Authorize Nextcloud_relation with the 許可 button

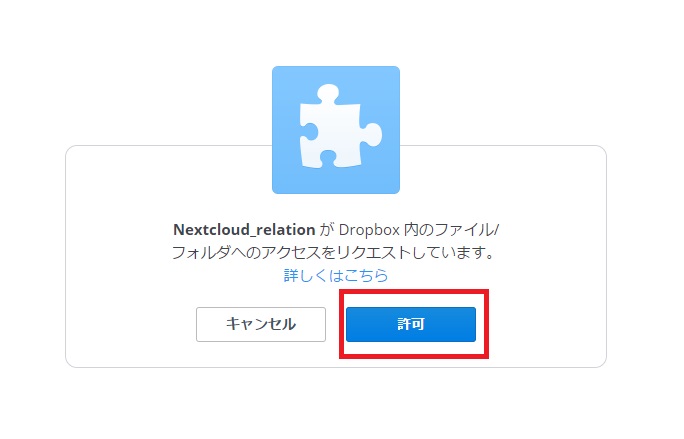click(410, 324)
